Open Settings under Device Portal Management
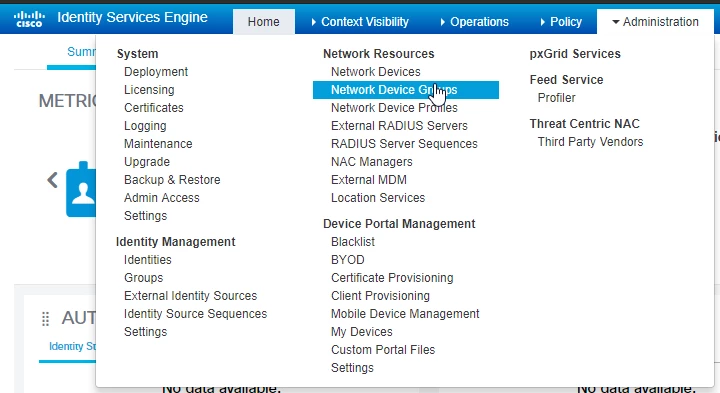 coord(352,367)
